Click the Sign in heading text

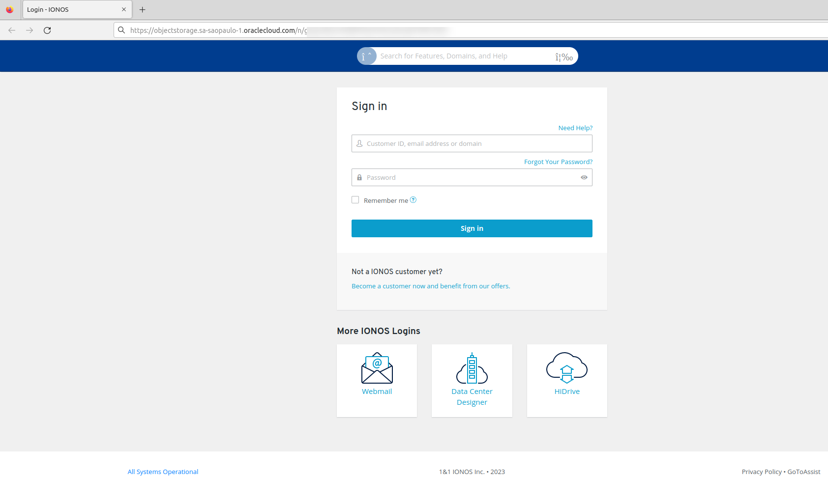tap(369, 106)
